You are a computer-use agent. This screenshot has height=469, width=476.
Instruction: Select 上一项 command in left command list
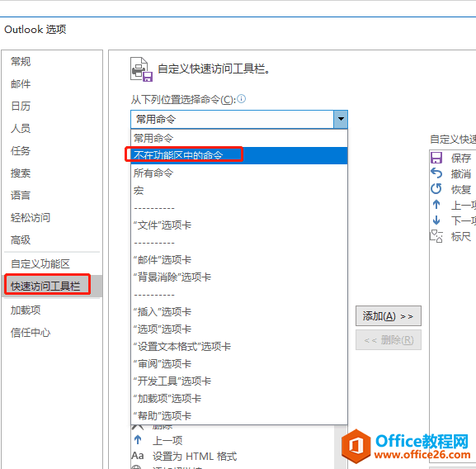point(167,440)
